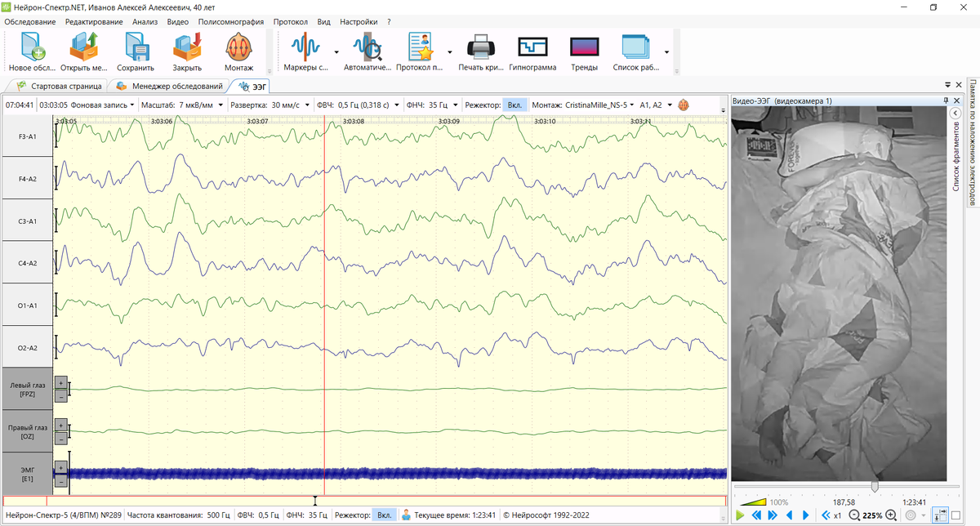
Task: Increase ЭМГ channel amplitude with plus button
Action: pyautogui.click(x=61, y=467)
